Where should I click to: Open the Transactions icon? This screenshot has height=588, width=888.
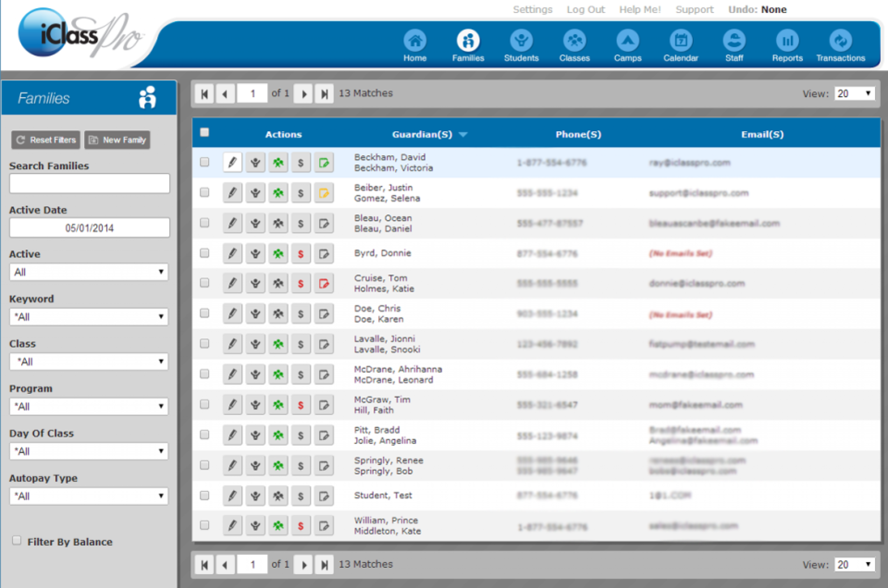(x=840, y=43)
